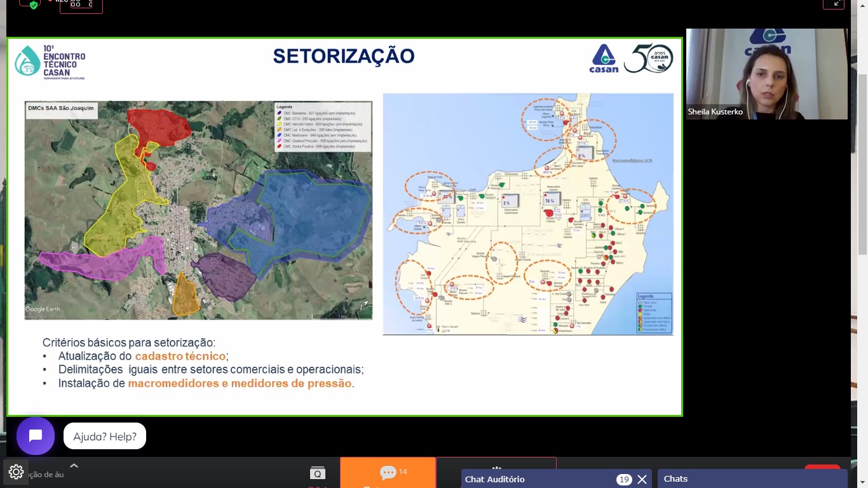
Task: Open the orange chat tab with 14 messages
Action: pyautogui.click(x=388, y=473)
